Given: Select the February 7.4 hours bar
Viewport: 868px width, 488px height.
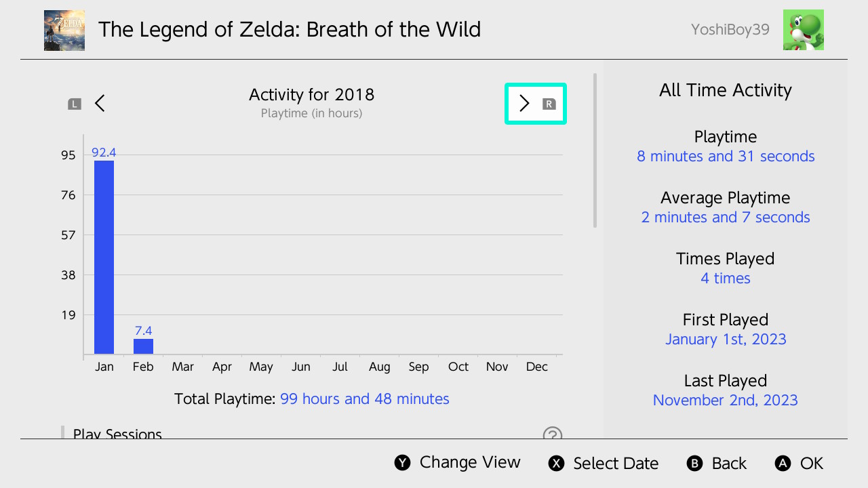Looking at the screenshot, I should pyautogui.click(x=143, y=346).
